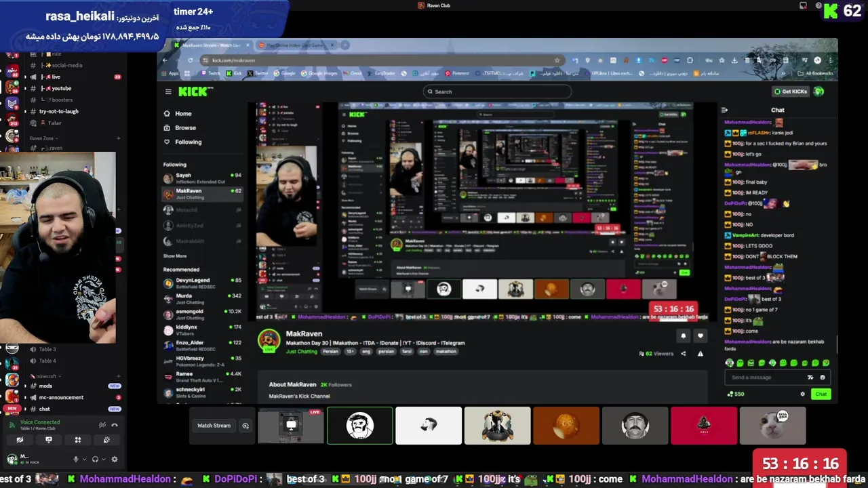
Task: Open the Pinterest bookmark
Action: [456, 73]
